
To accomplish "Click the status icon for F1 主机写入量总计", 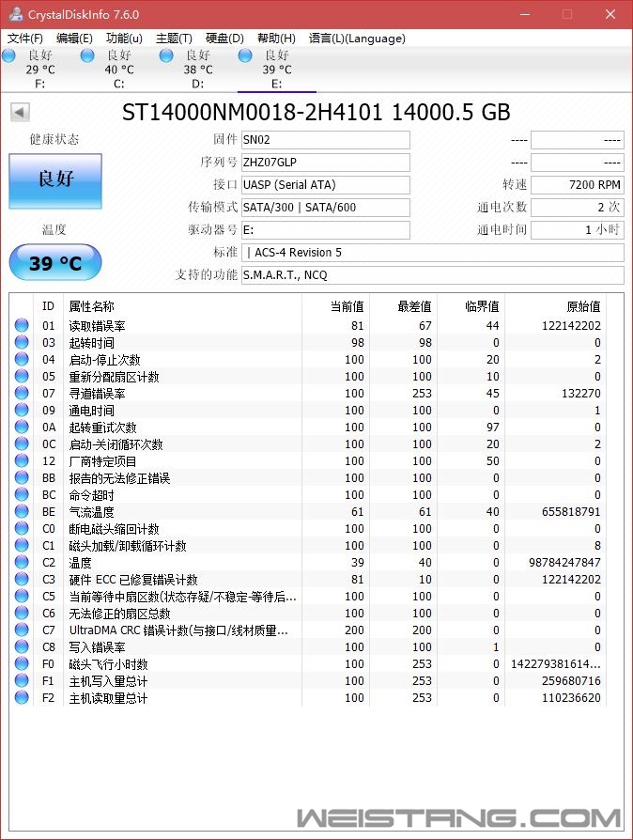I will coord(22,680).
